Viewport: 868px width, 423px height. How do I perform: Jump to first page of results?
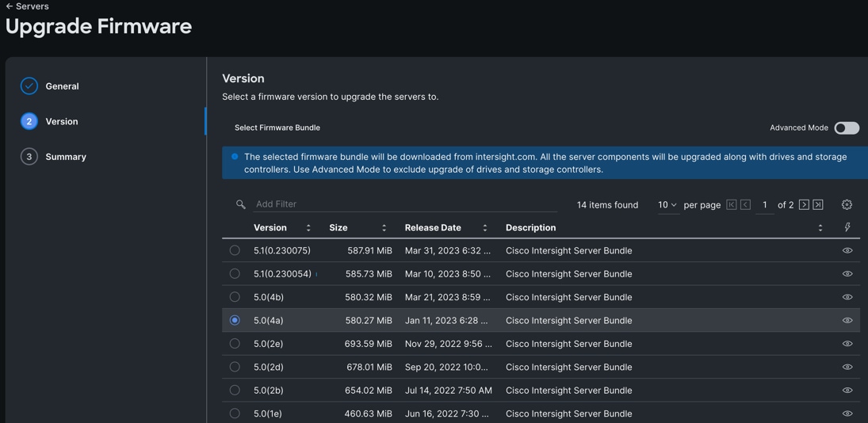pos(732,205)
